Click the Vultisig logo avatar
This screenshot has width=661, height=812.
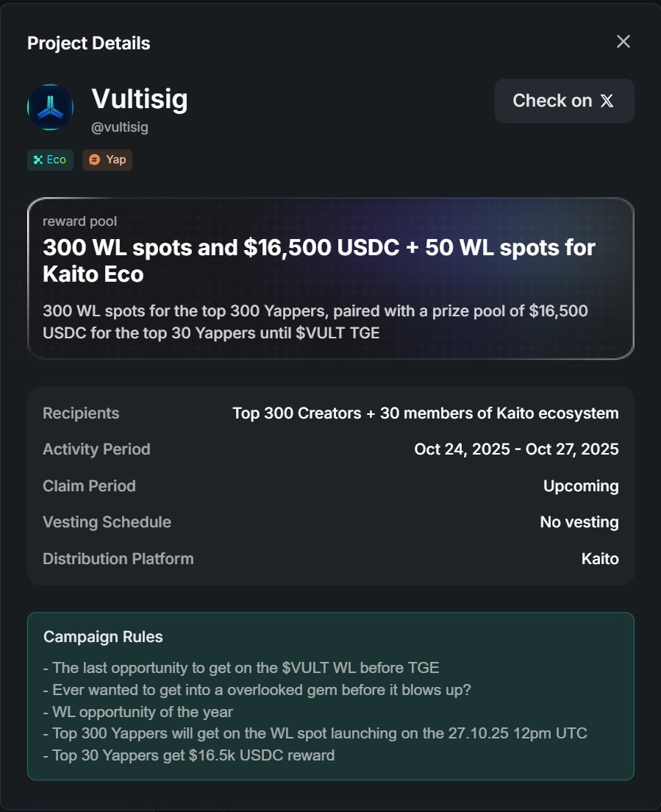tap(50, 107)
